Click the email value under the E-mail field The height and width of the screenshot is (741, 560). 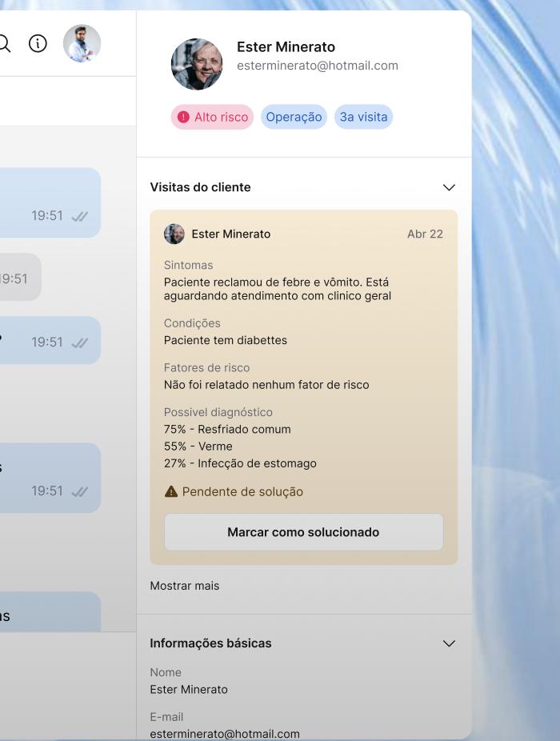point(225,734)
